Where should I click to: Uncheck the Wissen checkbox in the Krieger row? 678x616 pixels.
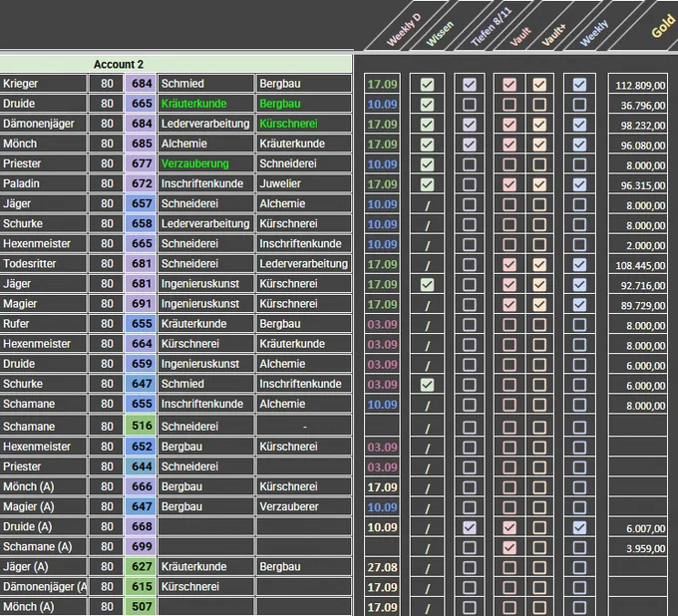click(x=427, y=85)
